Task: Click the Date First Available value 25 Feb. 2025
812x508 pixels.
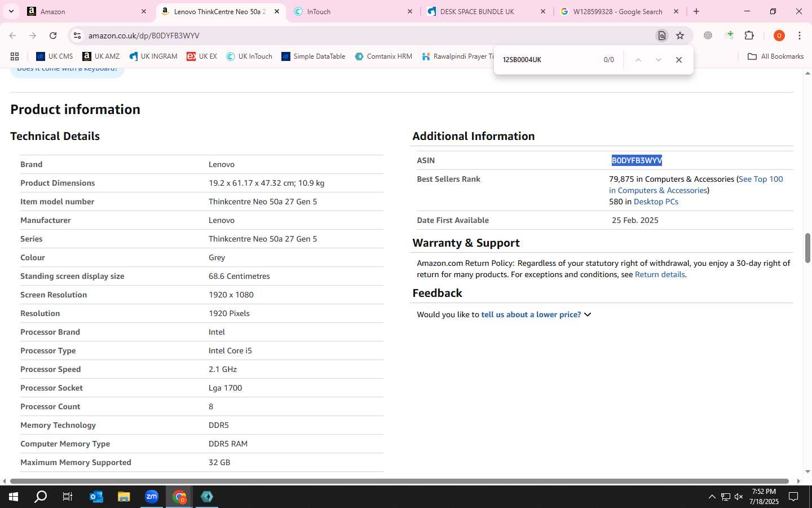Action: click(x=635, y=220)
